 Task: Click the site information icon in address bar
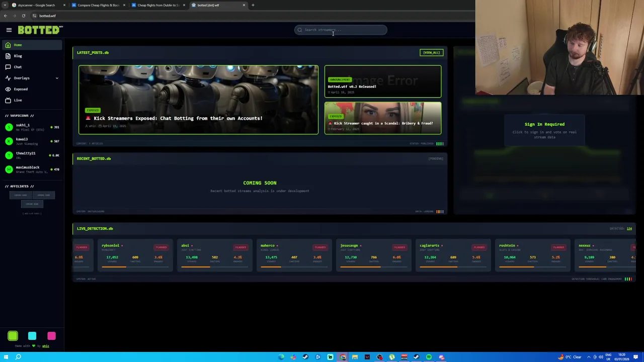click(x=35, y=16)
